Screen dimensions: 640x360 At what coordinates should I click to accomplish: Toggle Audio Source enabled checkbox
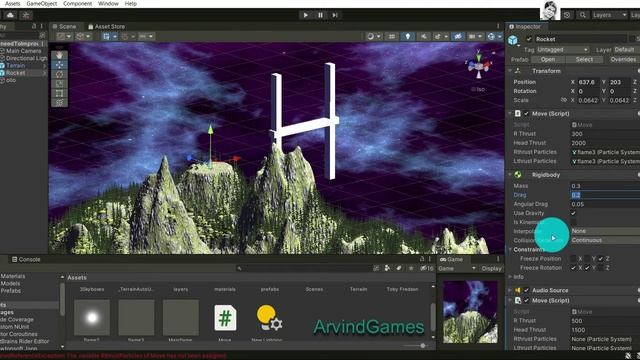point(526,290)
